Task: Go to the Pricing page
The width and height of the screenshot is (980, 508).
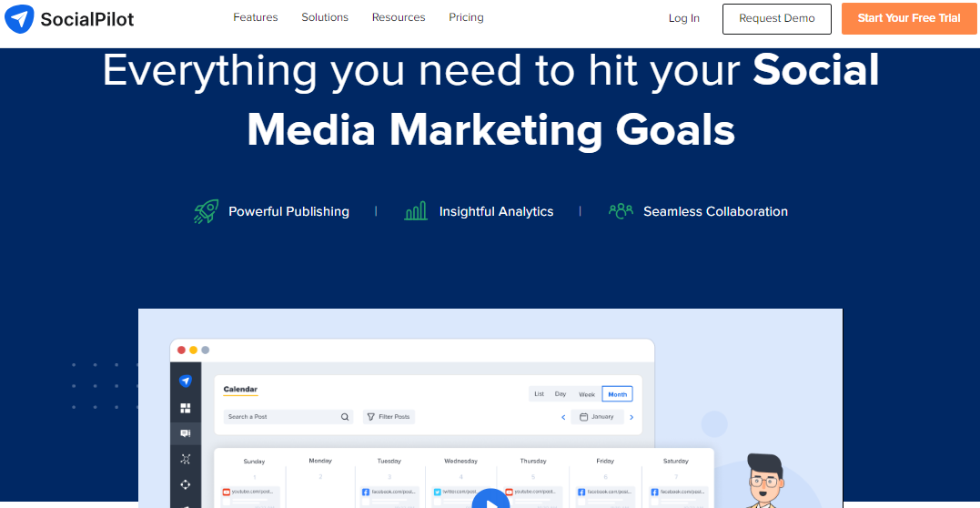Action: (x=466, y=17)
